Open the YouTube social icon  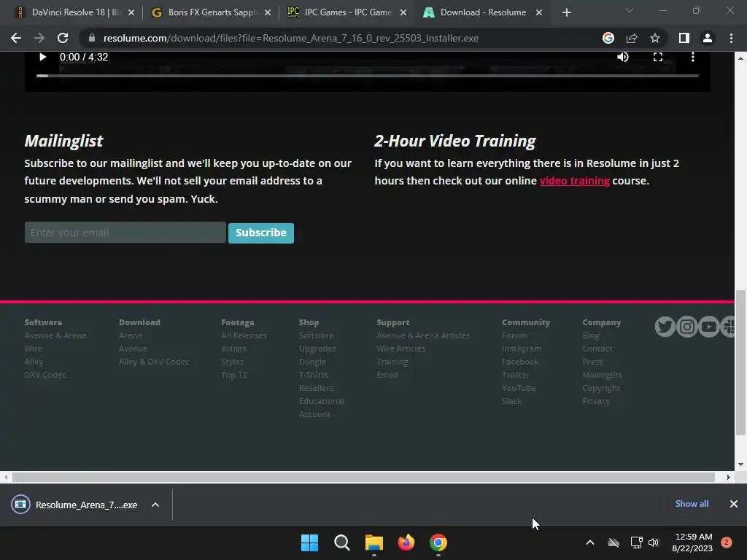pos(709,327)
